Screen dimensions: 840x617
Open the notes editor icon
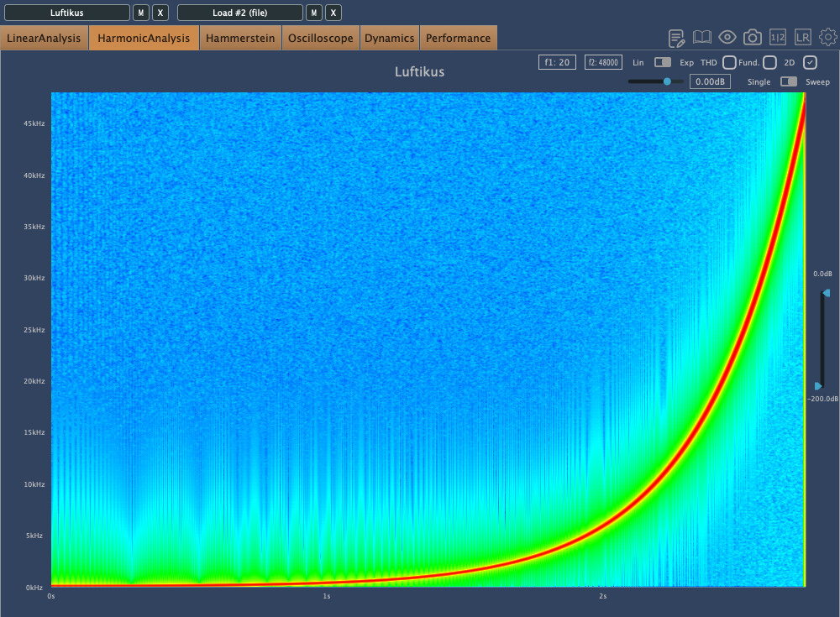coord(676,38)
